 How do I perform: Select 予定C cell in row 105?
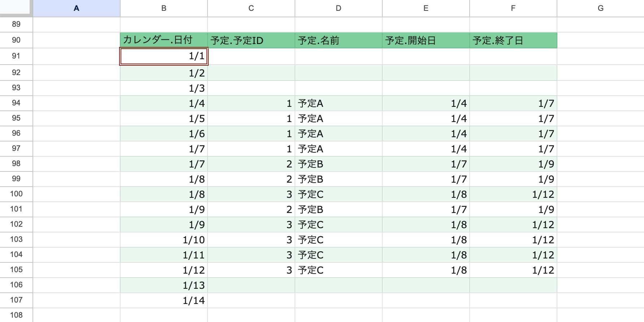click(338, 270)
